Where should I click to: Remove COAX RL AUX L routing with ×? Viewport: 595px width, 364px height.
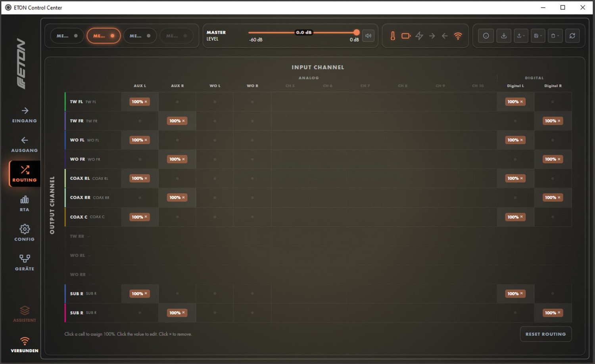tap(146, 178)
